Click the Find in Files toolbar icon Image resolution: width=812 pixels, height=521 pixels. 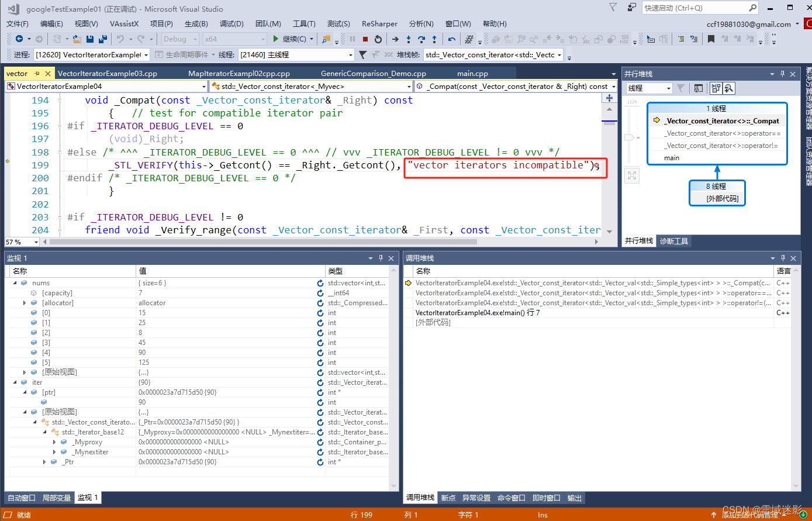click(326, 39)
